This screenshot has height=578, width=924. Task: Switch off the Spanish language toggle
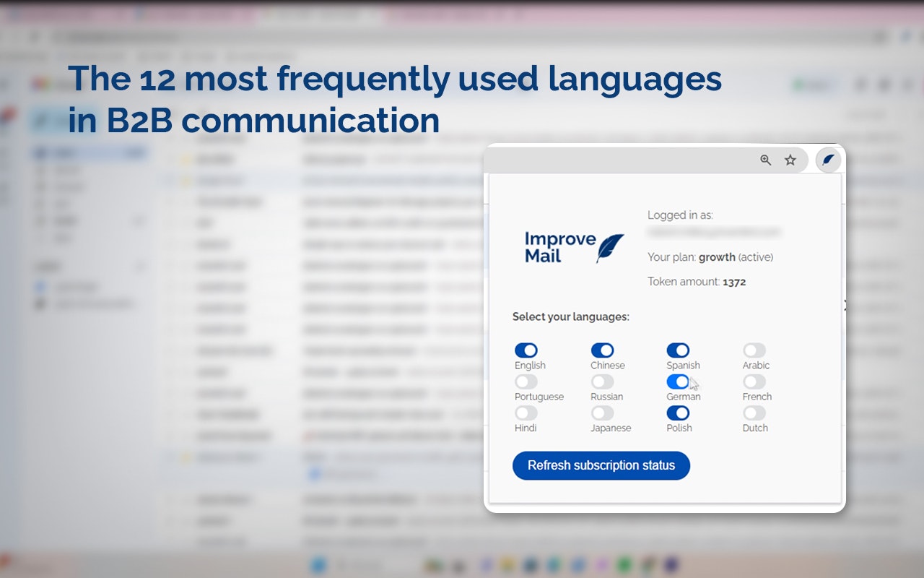(x=678, y=350)
